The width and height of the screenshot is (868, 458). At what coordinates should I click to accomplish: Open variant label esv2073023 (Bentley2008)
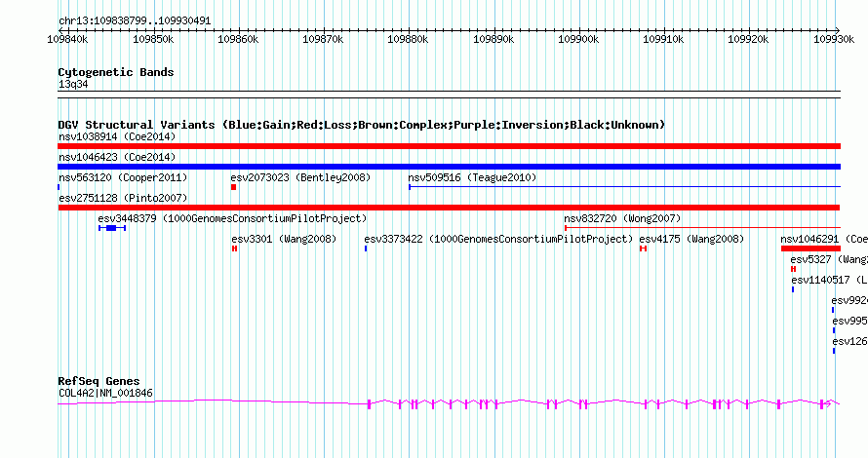[x=300, y=177]
